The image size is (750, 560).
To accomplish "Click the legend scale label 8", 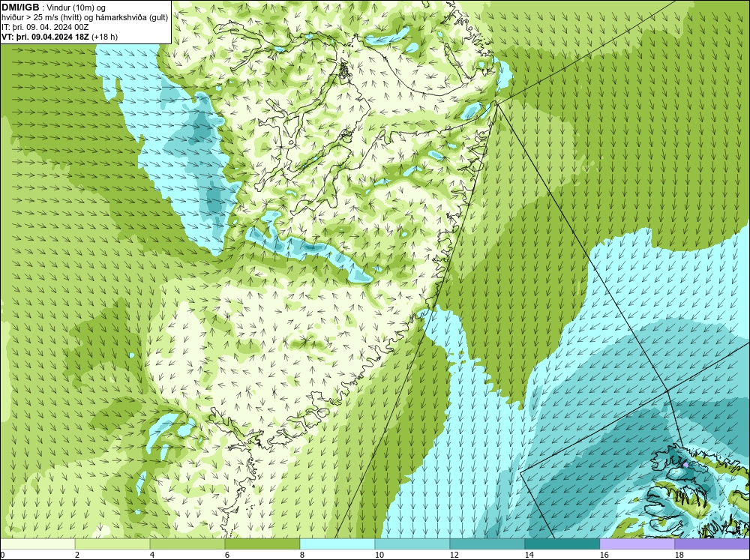I will coord(303,555).
